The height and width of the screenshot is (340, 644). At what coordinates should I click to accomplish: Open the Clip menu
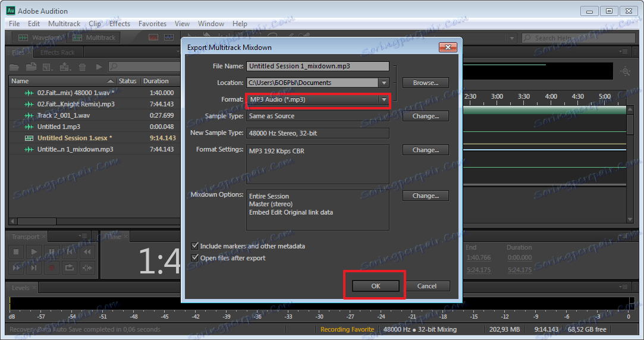pyautogui.click(x=95, y=24)
